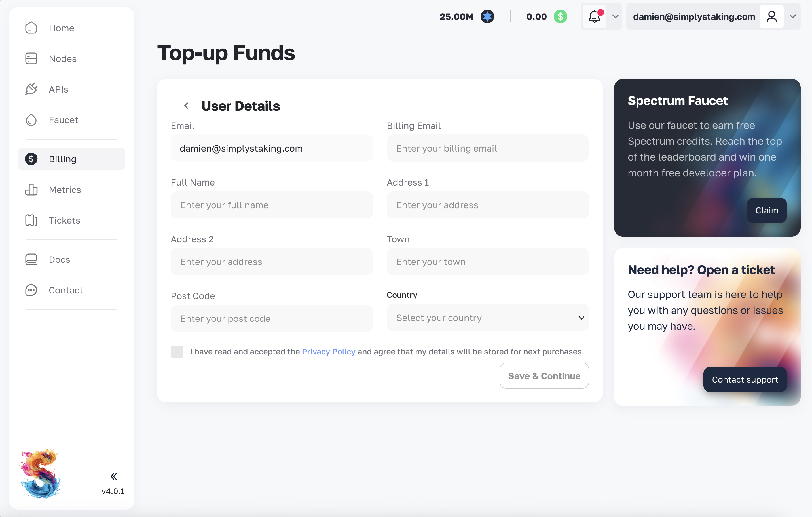Screen dimensions: 812x517
Task: Click the Claim button on Spectrum Faucet
Action: 766,210
